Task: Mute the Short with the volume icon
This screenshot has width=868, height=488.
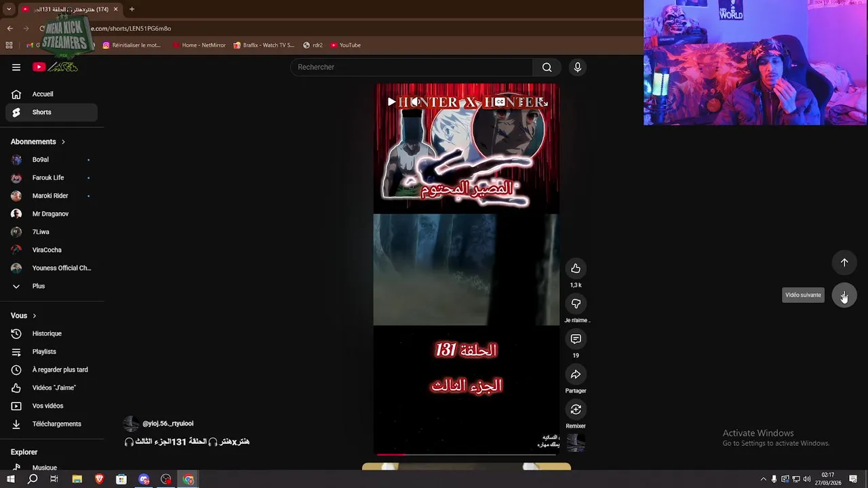Action: point(416,102)
